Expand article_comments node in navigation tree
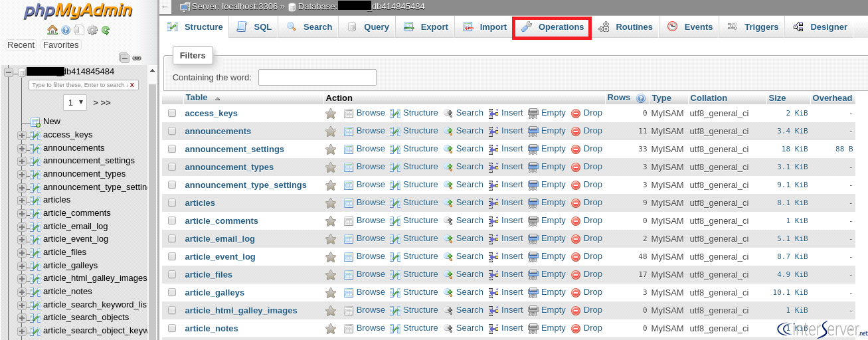This screenshot has width=868, height=340. [22, 213]
